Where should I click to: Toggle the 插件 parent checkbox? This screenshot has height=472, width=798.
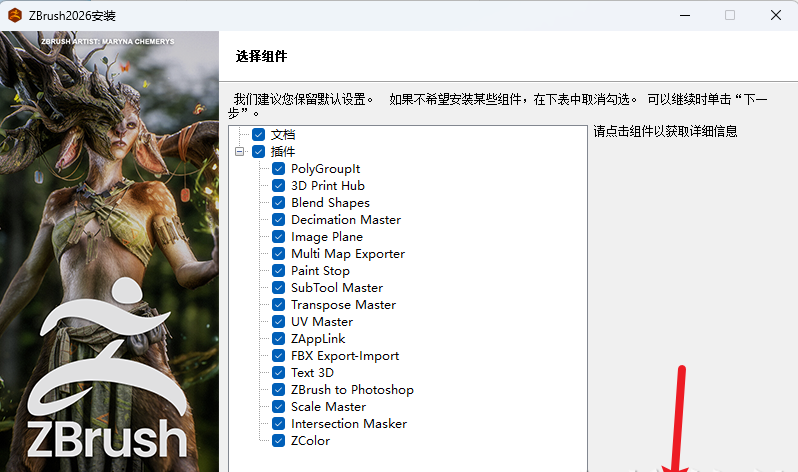pos(259,152)
